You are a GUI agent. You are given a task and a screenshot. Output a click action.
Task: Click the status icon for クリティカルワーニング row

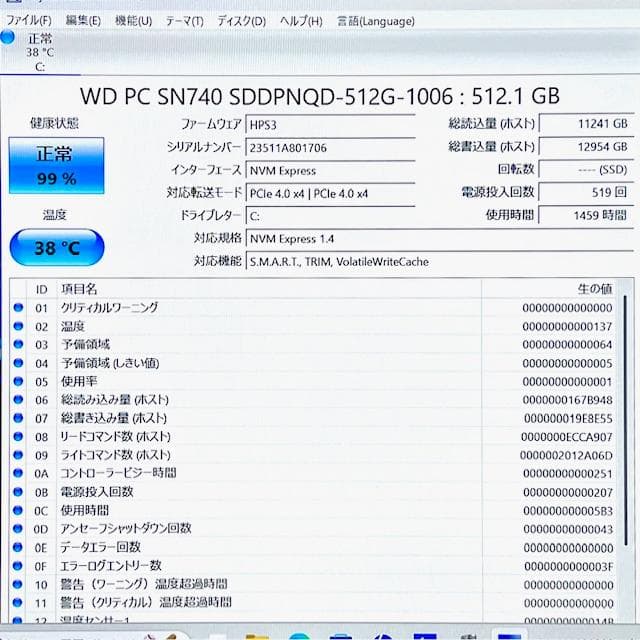18,307
